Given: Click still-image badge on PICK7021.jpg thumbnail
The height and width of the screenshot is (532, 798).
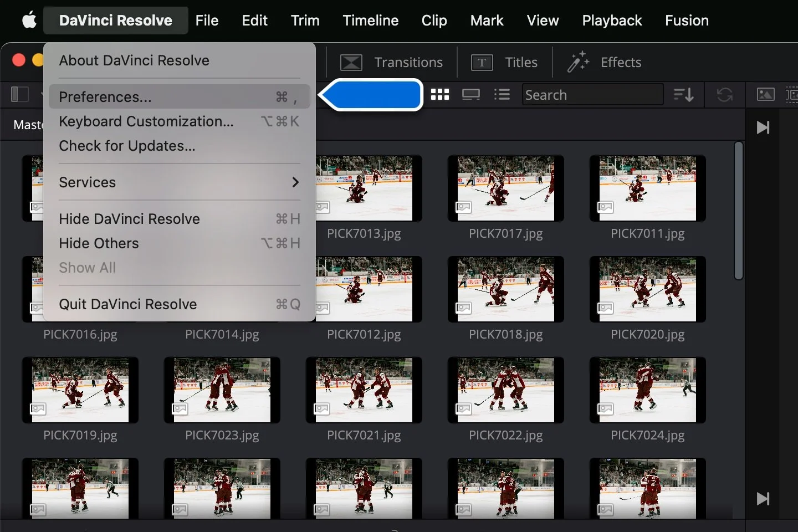Looking at the screenshot, I should [321, 409].
